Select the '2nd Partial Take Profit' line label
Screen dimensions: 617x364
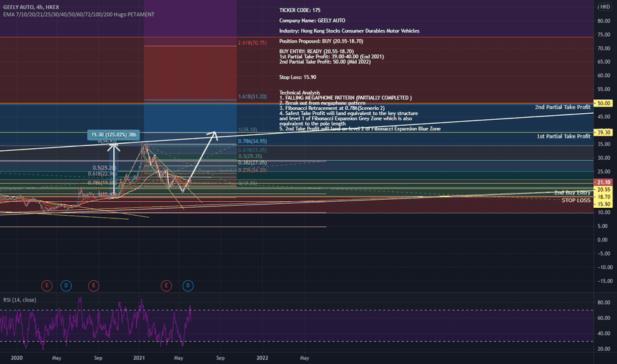click(563, 107)
